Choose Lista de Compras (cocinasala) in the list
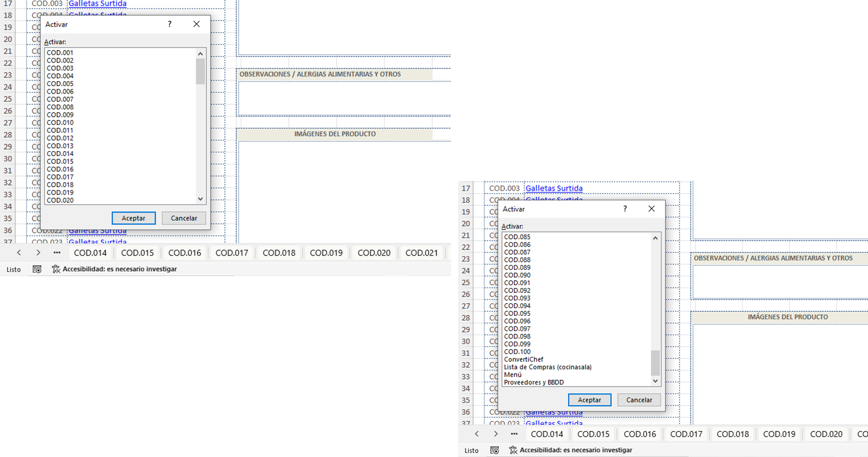This screenshot has width=868, height=457. coord(548,367)
